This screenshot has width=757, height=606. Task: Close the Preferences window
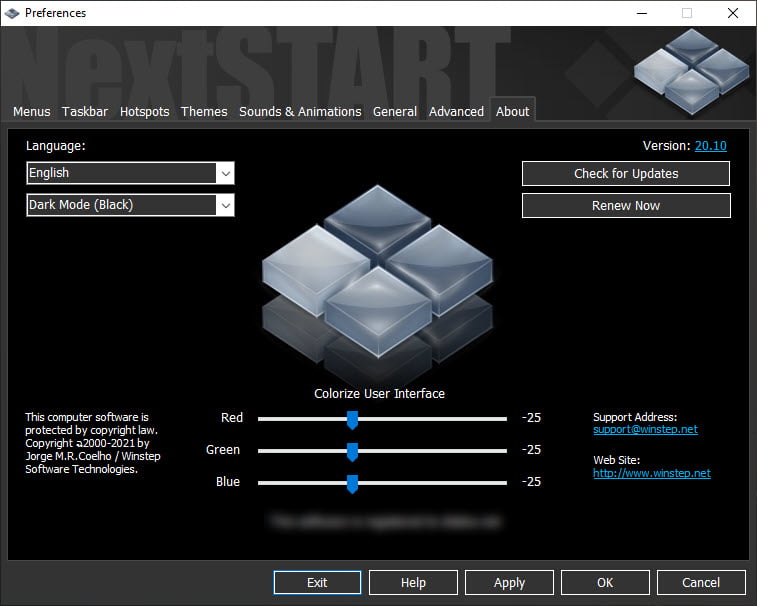coord(732,13)
